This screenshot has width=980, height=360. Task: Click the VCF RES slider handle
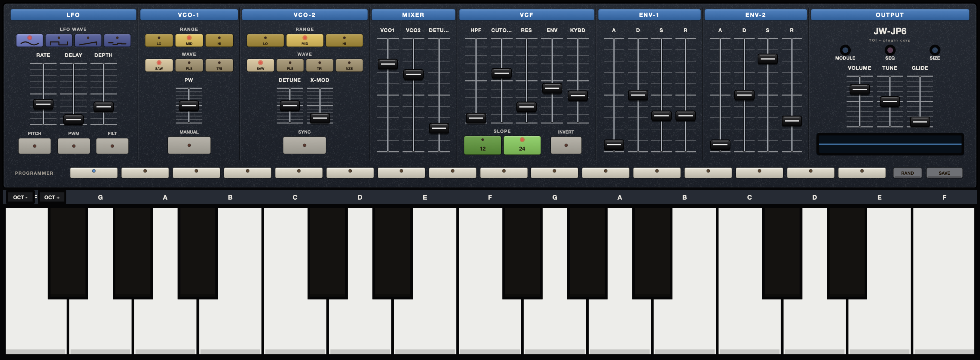pos(527,107)
